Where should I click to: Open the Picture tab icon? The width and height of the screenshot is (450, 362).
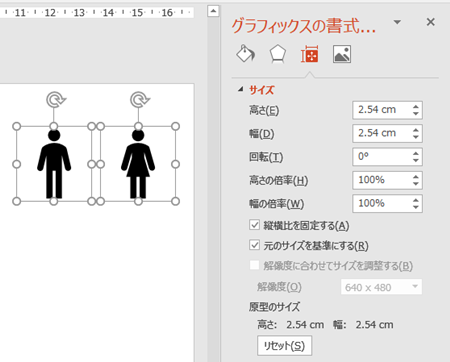[342, 54]
